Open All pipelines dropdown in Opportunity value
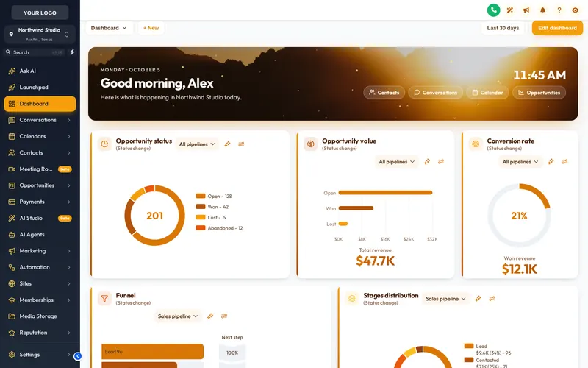Image resolution: width=588 pixels, height=368 pixels. (x=396, y=161)
